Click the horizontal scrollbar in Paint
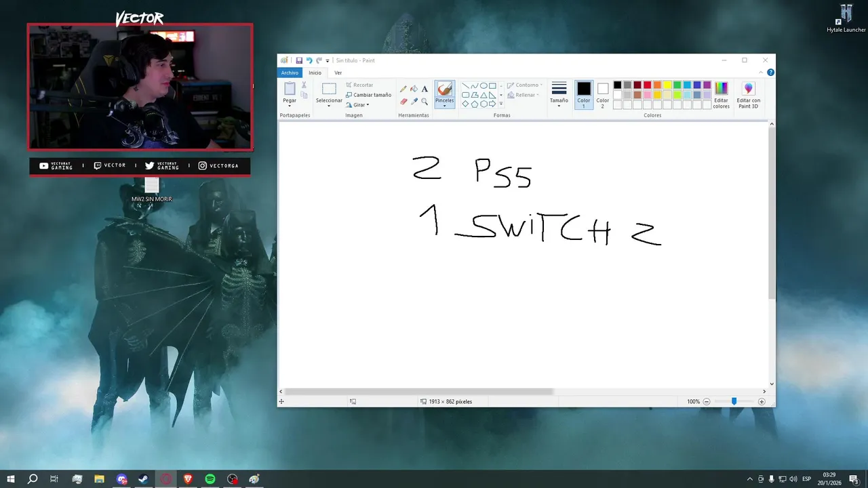Image resolution: width=868 pixels, height=488 pixels. pyautogui.click(x=419, y=392)
